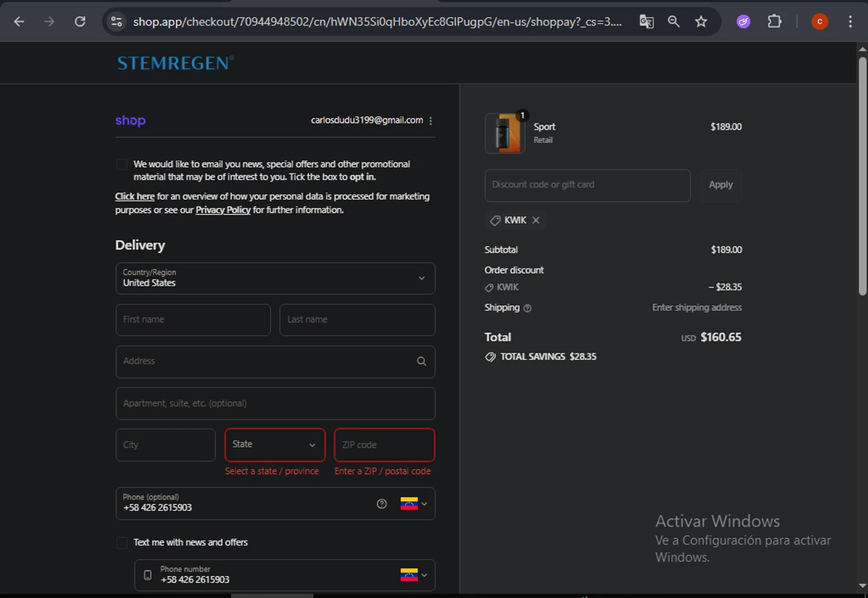Click the scrollbar down arrow
The width and height of the screenshot is (868, 598).
coord(862,586)
